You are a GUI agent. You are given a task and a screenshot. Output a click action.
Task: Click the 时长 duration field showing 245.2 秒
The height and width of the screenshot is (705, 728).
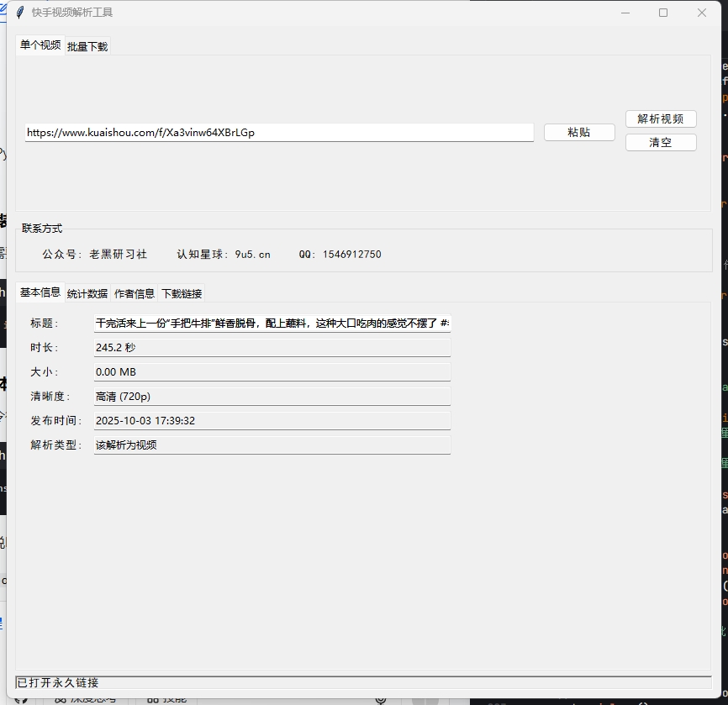[x=272, y=347]
